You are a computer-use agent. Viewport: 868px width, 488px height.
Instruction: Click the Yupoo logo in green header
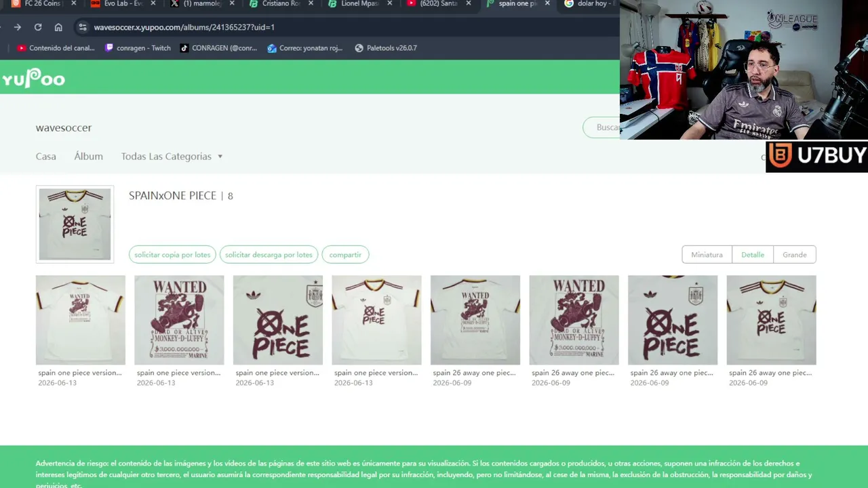[x=33, y=79]
